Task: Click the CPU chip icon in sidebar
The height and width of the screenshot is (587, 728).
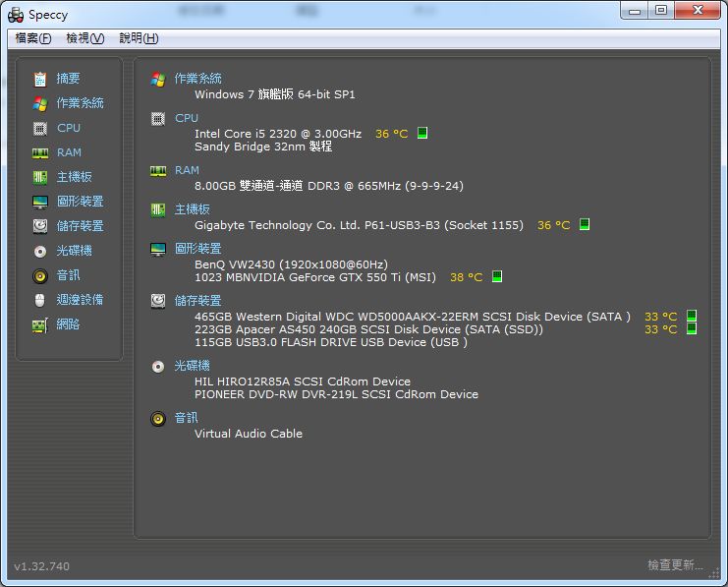Action: tap(40, 128)
